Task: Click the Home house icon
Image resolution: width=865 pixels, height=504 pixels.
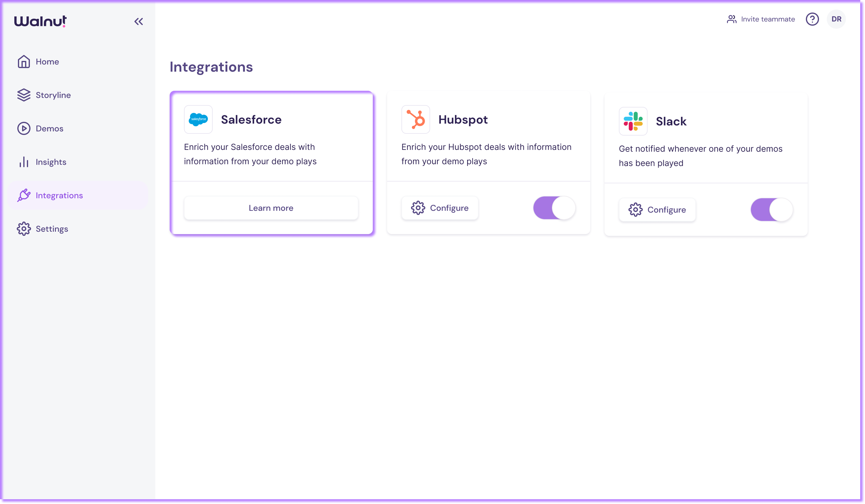Action: click(x=24, y=62)
